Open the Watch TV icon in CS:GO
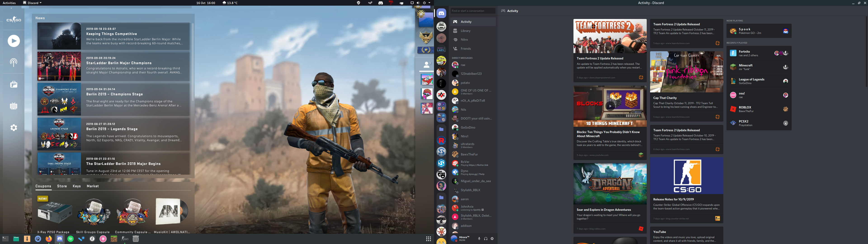Viewport: 868px width, 244px height. (14, 106)
